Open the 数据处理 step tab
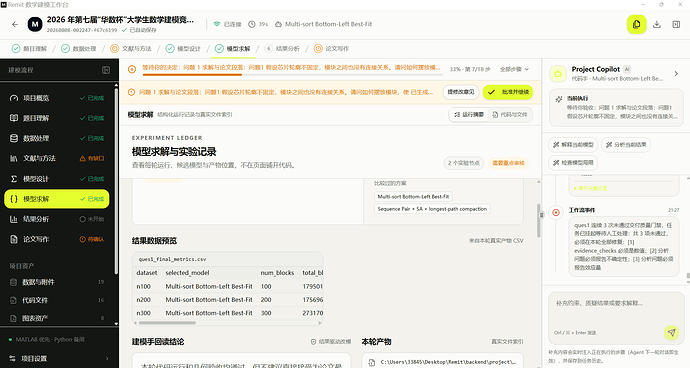Screen dimensions: 690x368 [x=78, y=48]
